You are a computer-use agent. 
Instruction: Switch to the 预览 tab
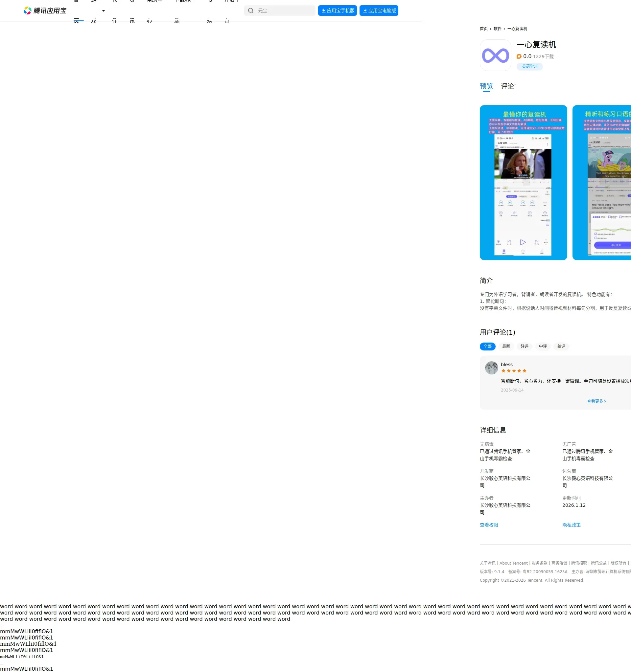click(x=486, y=86)
